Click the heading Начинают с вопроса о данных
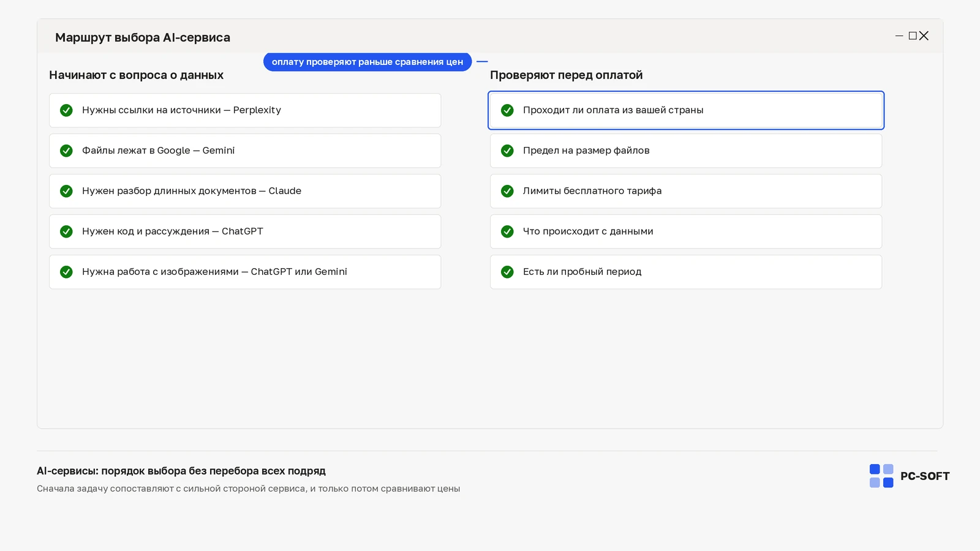The width and height of the screenshot is (980, 551). (x=136, y=75)
